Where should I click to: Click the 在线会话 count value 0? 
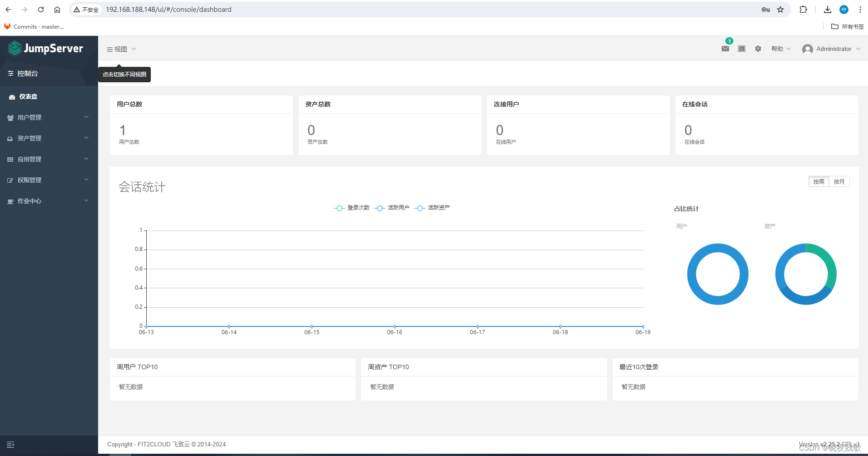click(x=688, y=130)
